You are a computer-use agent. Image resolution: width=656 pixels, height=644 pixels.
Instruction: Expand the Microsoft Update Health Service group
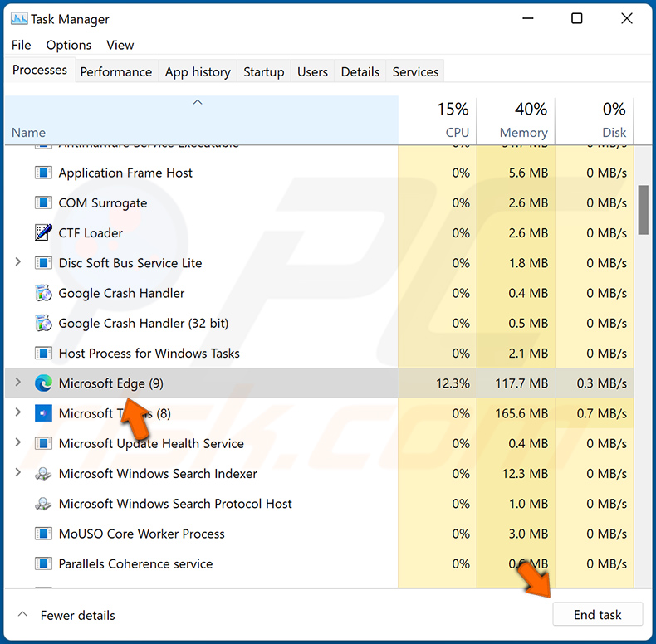click(18, 442)
